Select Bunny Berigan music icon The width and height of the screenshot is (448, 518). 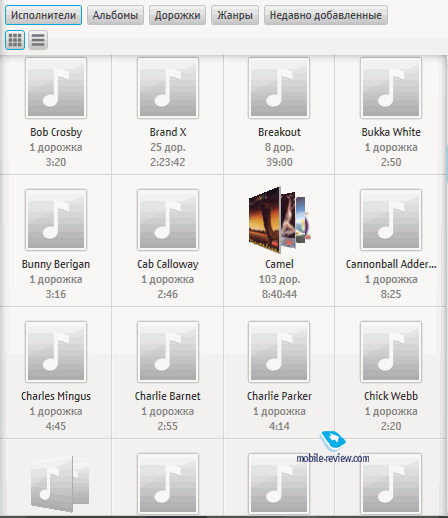56,220
